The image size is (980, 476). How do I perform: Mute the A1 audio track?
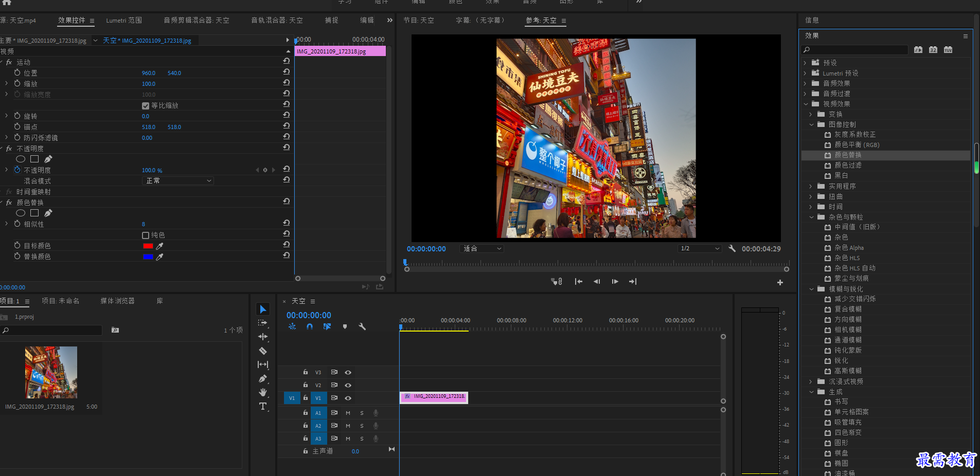pos(348,413)
